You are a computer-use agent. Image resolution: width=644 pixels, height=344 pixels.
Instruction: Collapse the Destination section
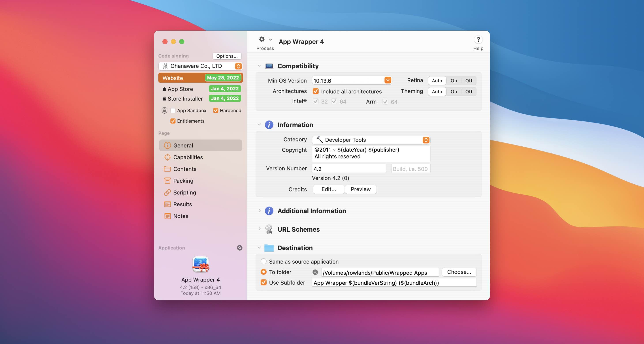coord(259,248)
